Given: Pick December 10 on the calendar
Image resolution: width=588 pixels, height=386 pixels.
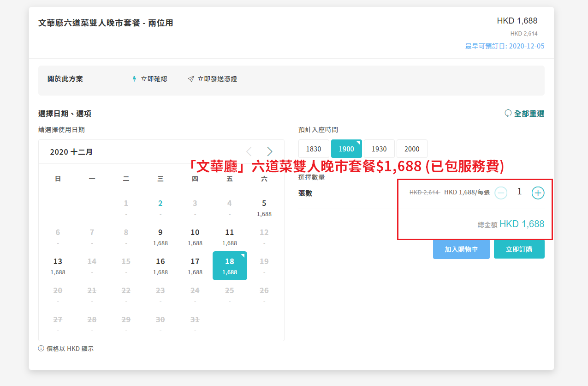Looking at the screenshot, I should coord(195,237).
